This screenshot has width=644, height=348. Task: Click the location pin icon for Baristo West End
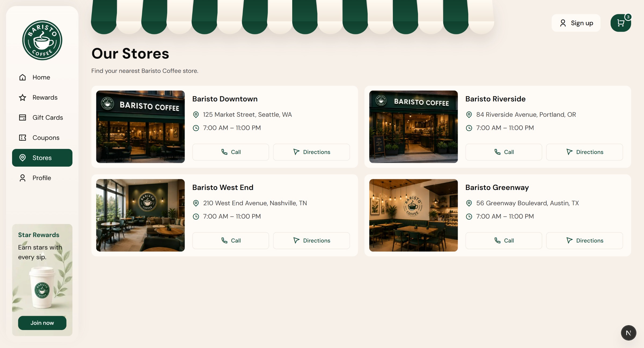pyautogui.click(x=196, y=203)
